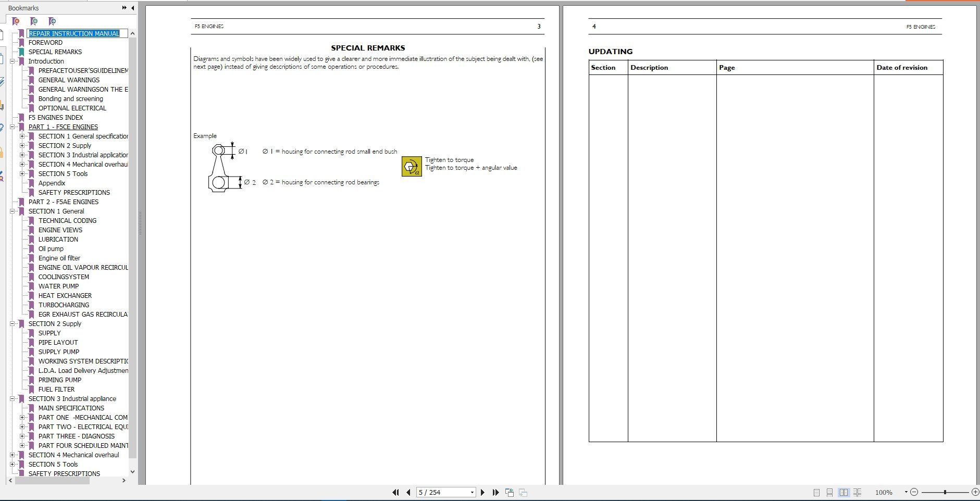Screen dimensions: 980x501
Task: Expand all bookmarks using the double-arrow icon
Action: click(124, 8)
